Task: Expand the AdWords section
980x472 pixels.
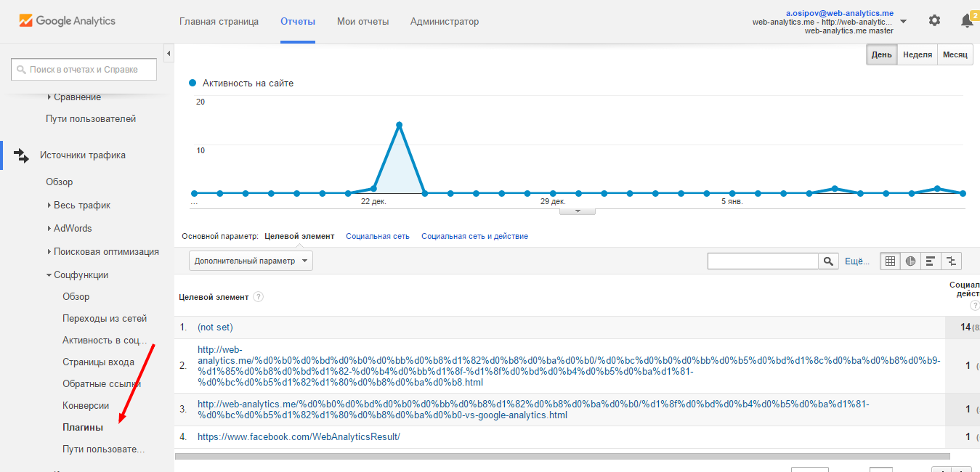Action: pyautogui.click(x=49, y=229)
